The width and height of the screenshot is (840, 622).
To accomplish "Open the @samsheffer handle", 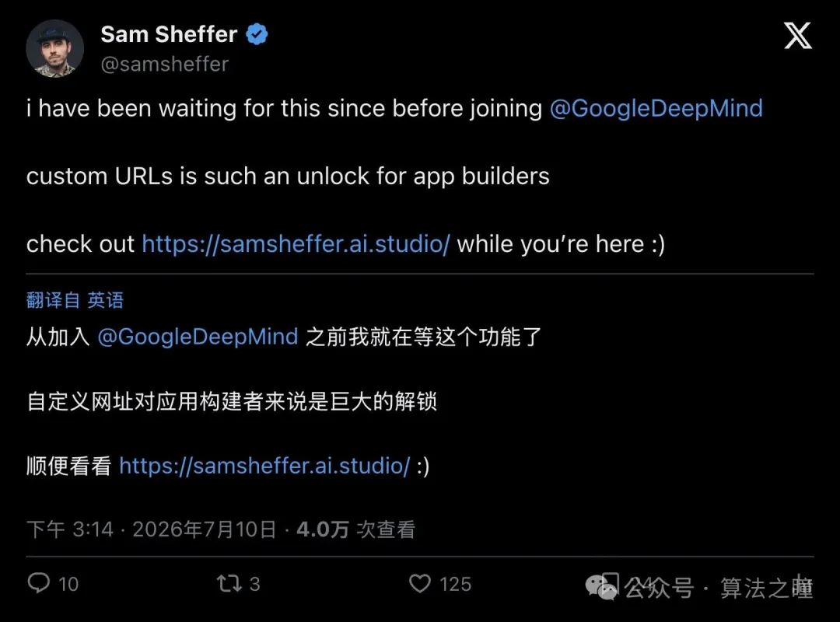I will pos(164,64).
